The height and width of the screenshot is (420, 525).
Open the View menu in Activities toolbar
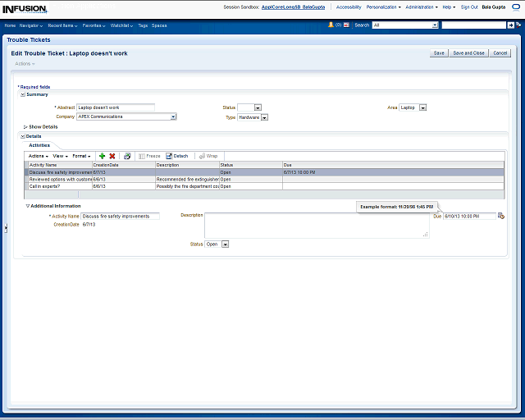click(59, 156)
